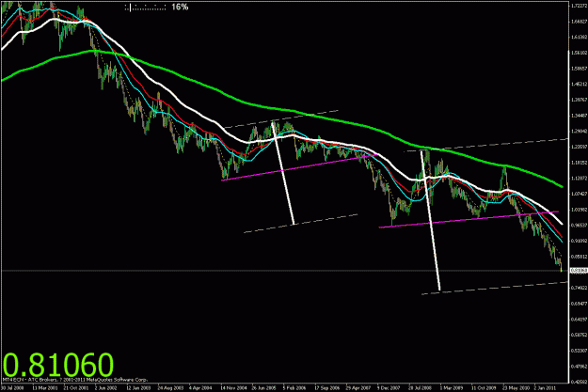Image resolution: width=588 pixels, height=392 pixels.
Task: Click the 30 Jul 2000 date label
Action: pos(13,388)
